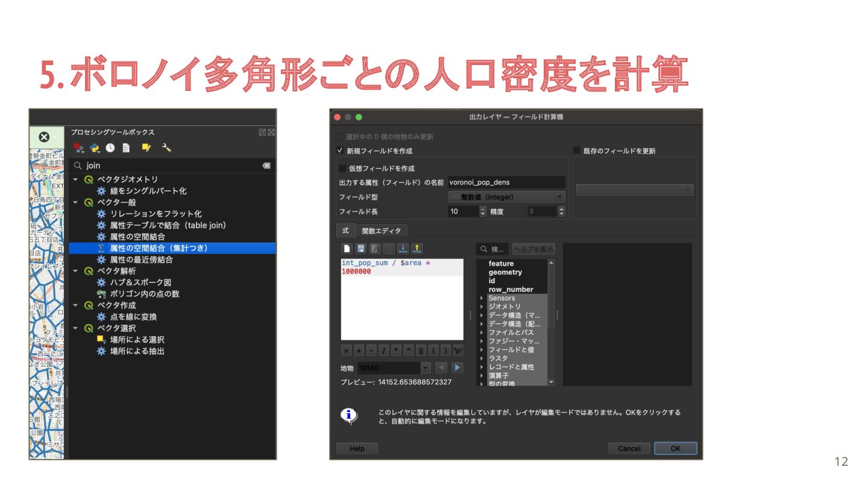Viewport: 868px width, 488px height.
Task: Click the Help button
Action: [x=357, y=448]
